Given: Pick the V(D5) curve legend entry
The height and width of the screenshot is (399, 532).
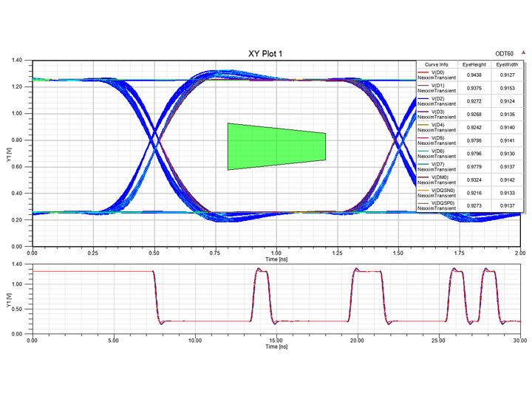Looking at the screenshot, I should pyautogui.click(x=437, y=140).
